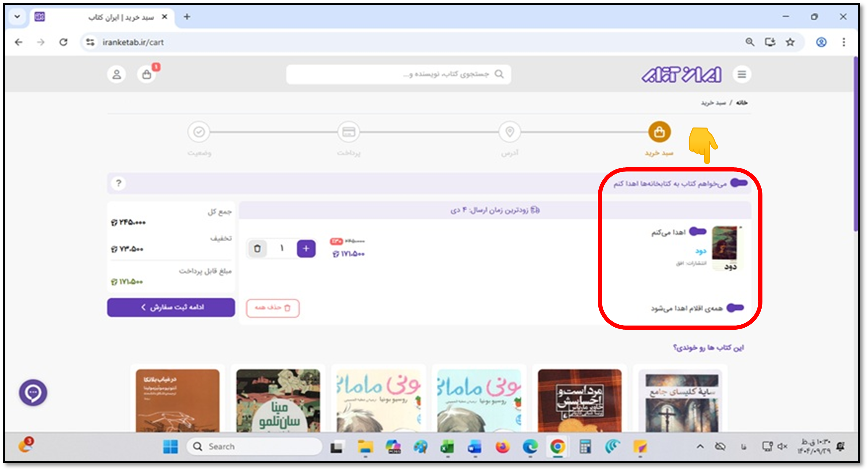Go to خانه breadcrumb link
868x471 pixels.
pos(742,102)
